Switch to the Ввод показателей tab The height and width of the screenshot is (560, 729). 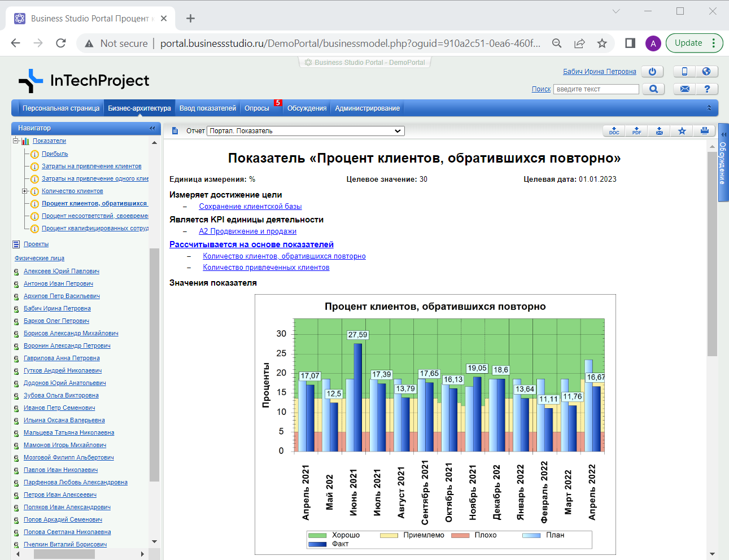click(x=207, y=108)
